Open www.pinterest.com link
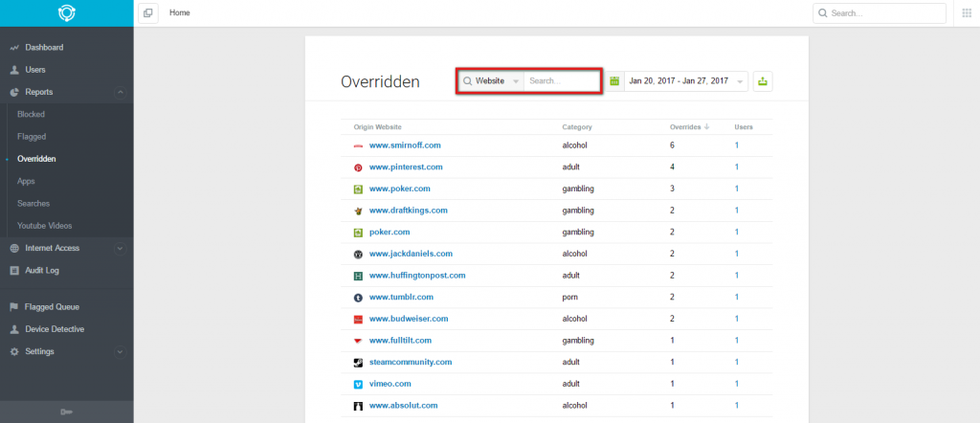Screen dimensions: 980x423 (406, 167)
